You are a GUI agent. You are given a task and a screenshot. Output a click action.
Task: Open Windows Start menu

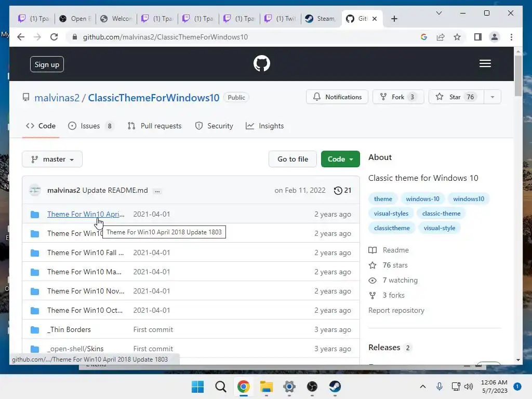(x=197, y=387)
